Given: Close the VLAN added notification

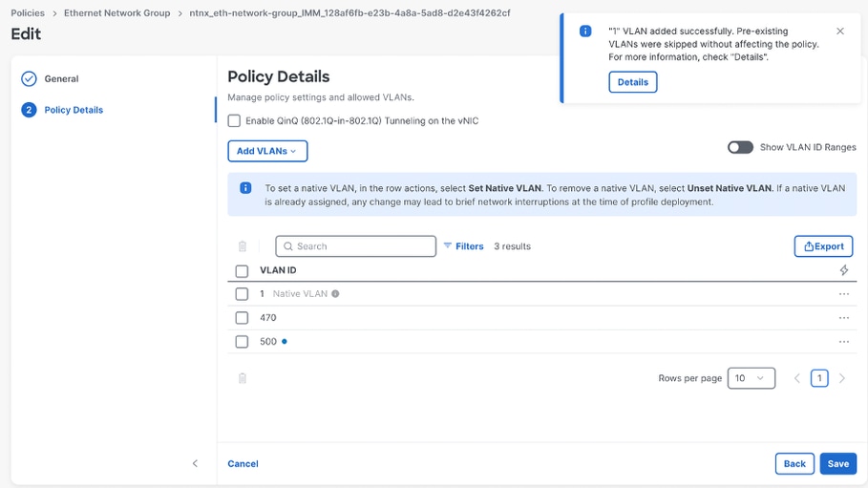Looking at the screenshot, I should [839, 31].
